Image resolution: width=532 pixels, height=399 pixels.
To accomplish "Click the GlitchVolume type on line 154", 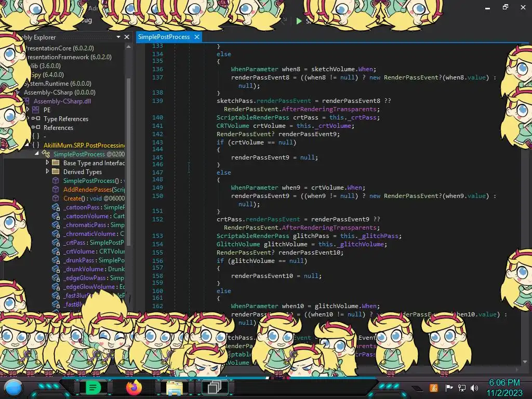I will (x=238, y=244).
